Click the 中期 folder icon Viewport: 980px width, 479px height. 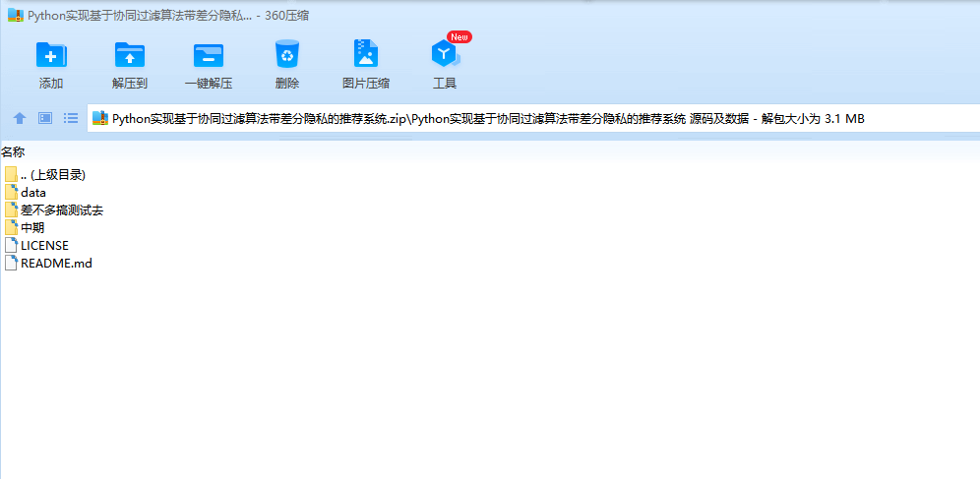(11, 228)
